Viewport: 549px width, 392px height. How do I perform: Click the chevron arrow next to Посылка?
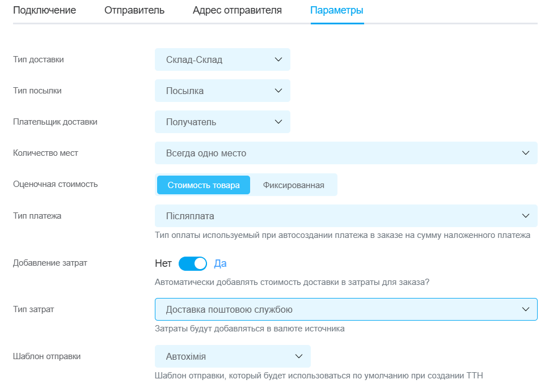(x=278, y=91)
